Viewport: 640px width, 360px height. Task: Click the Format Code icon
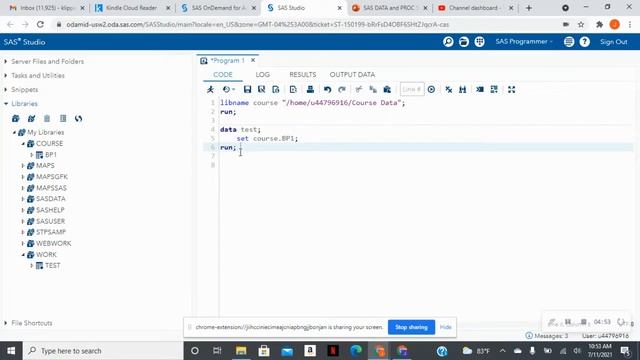(x=480, y=89)
